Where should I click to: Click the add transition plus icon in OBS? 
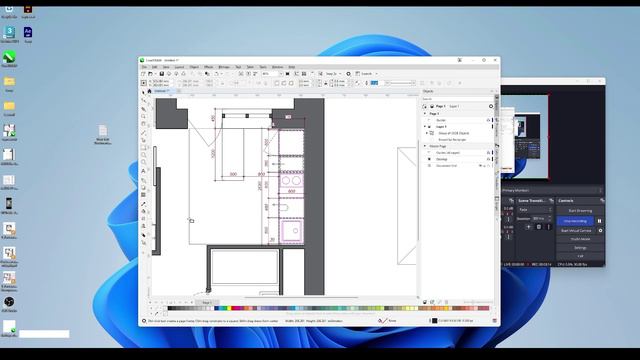click(x=529, y=227)
